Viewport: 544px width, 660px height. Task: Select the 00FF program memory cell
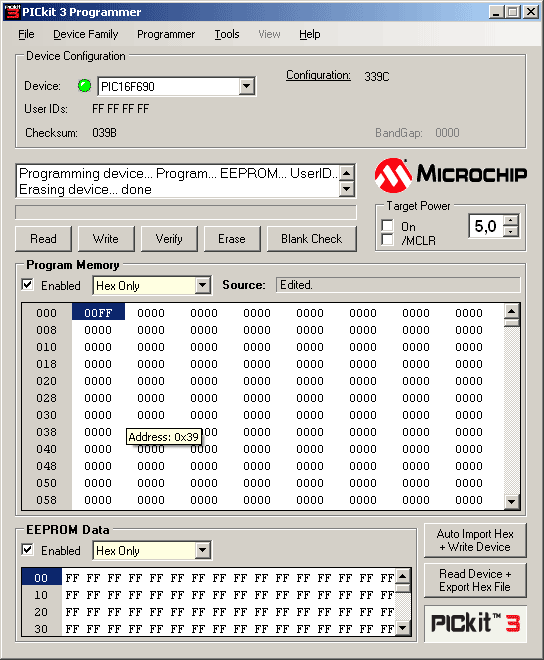point(98,313)
